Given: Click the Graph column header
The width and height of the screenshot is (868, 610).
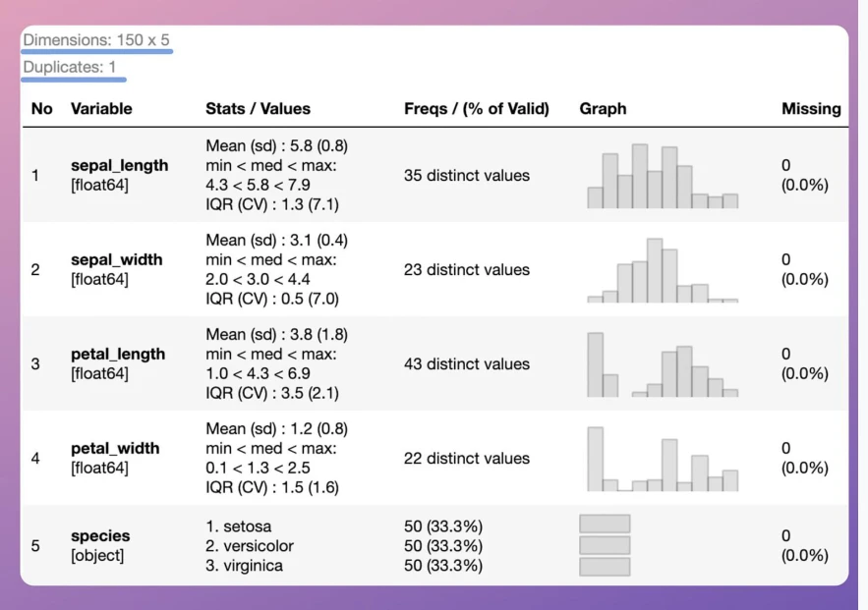Looking at the screenshot, I should pos(603,108).
